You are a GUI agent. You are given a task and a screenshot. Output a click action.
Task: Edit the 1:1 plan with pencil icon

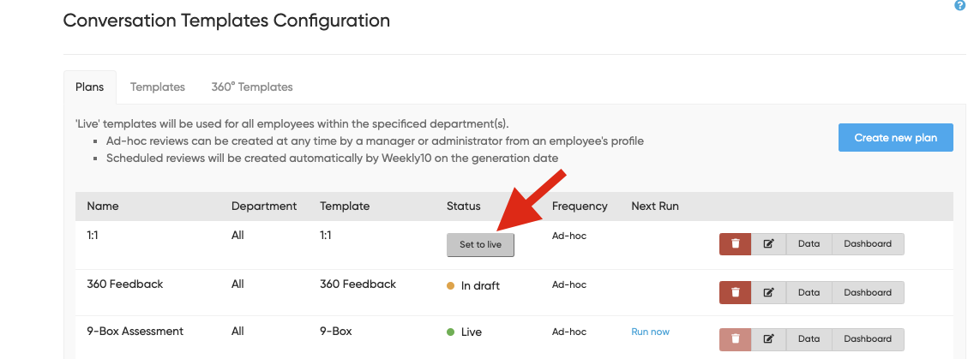(768, 244)
